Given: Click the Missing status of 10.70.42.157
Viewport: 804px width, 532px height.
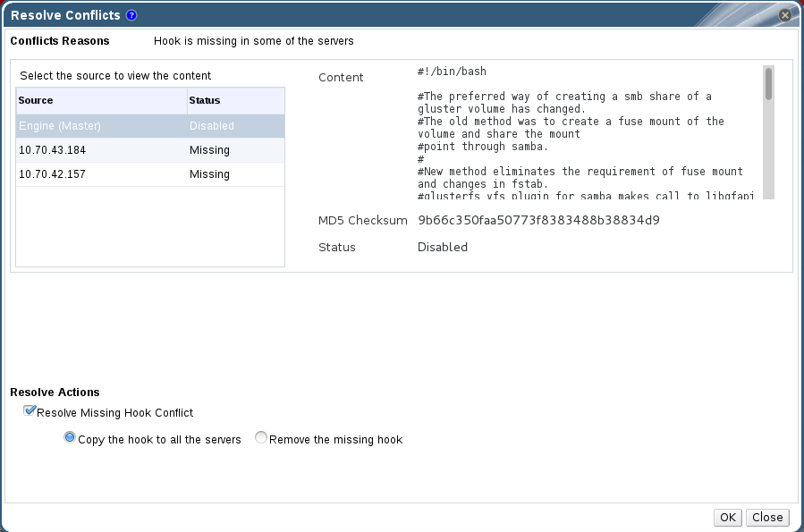Looking at the screenshot, I should coord(209,174).
